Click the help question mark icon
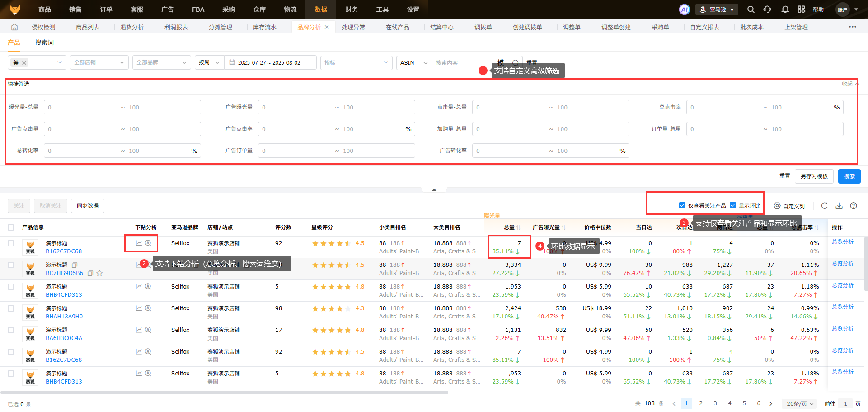The width and height of the screenshot is (868, 412). (853, 206)
